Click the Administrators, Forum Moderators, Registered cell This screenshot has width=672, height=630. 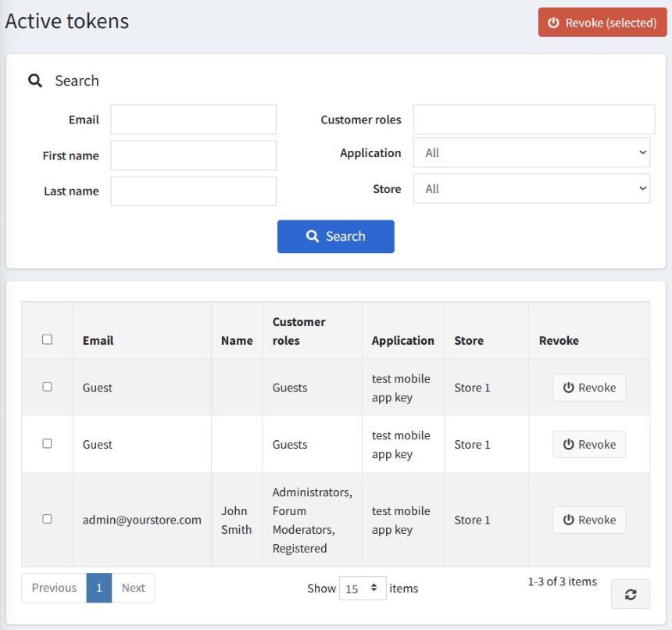[x=313, y=520]
